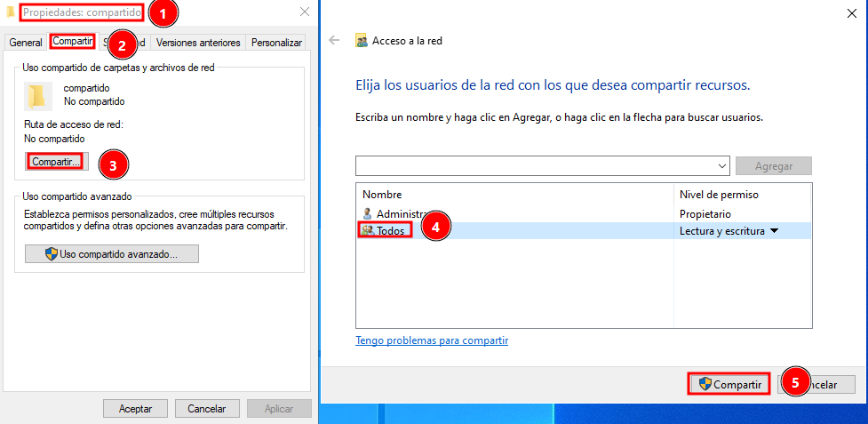
Task: Open the General tab in Propiedades
Action: pos(26,43)
